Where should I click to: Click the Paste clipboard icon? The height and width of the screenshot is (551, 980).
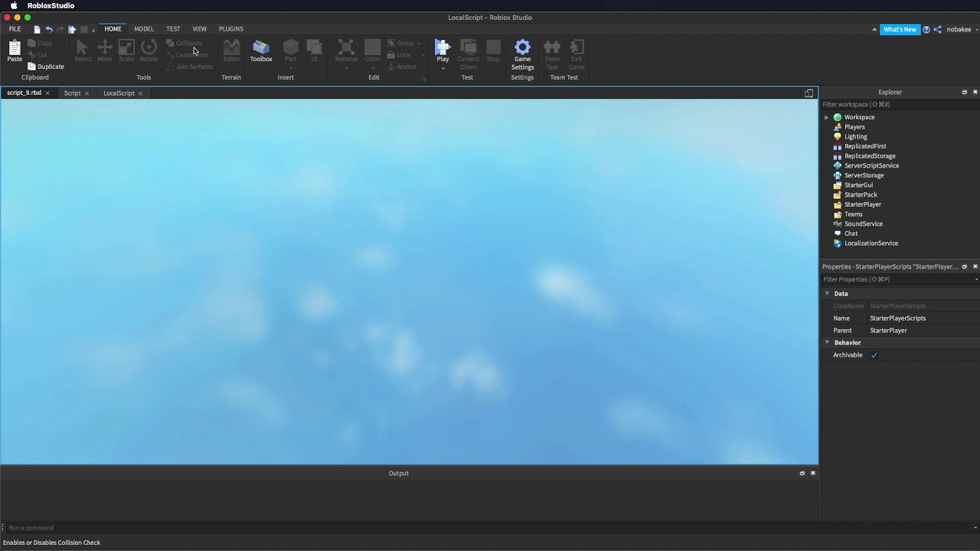coord(15,51)
